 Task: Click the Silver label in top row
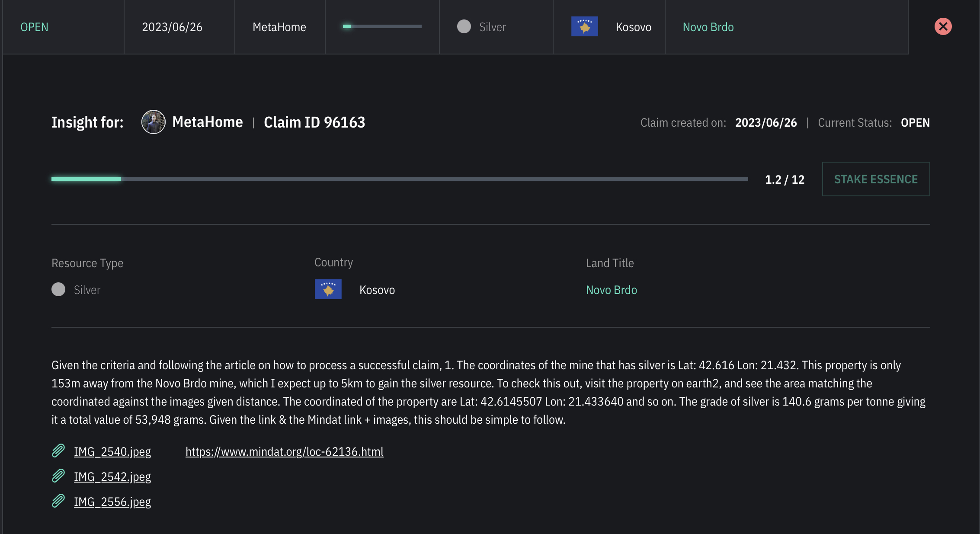point(492,27)
